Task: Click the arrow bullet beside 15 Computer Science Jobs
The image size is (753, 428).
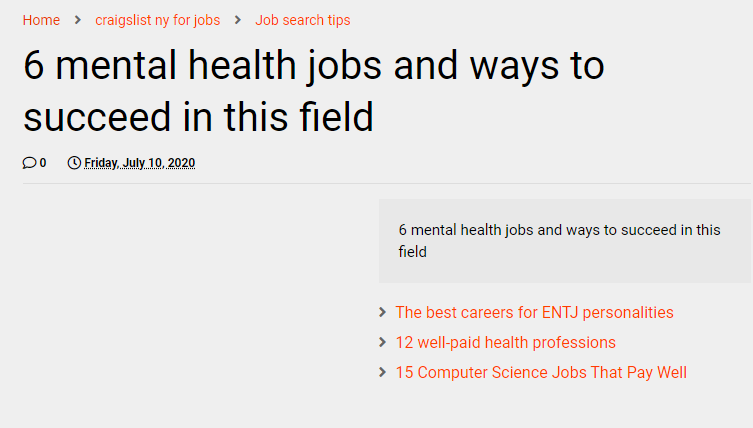Action: 382,372
